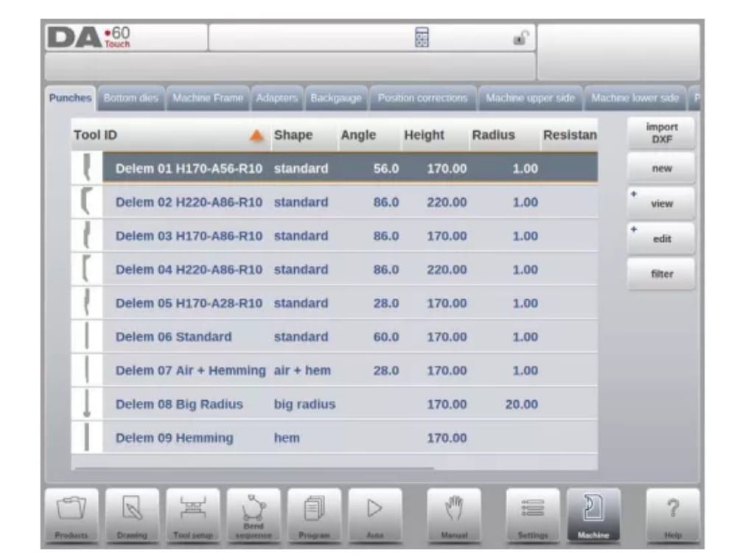Click punch thumbnail for Delem 04
Image resolution: width=737 pixels, height=560 pixels.
(x=87, y=270)
